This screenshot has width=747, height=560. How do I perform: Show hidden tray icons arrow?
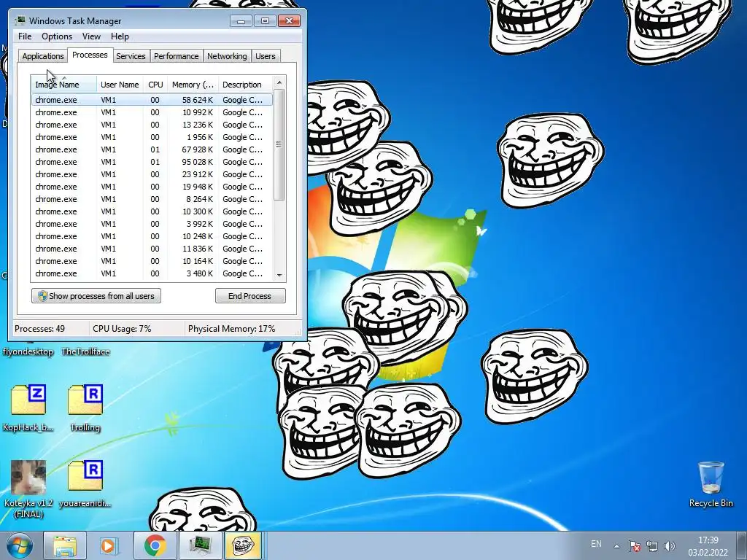[x=616, y=546]
